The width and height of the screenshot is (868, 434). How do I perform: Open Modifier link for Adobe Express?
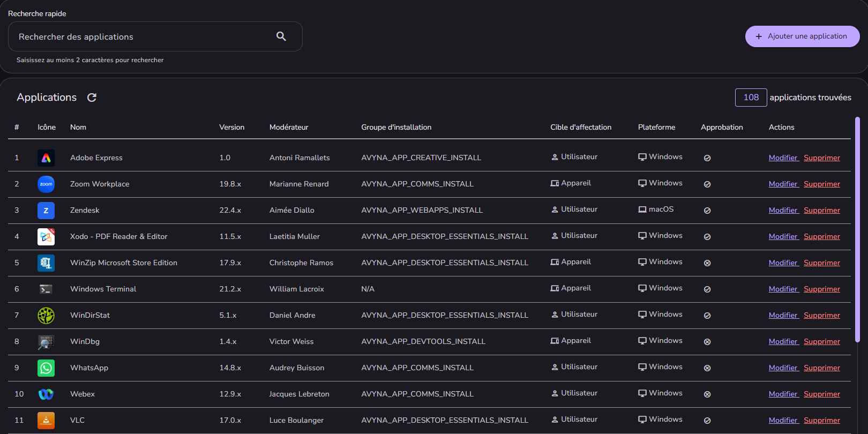[x=783, y=158]
